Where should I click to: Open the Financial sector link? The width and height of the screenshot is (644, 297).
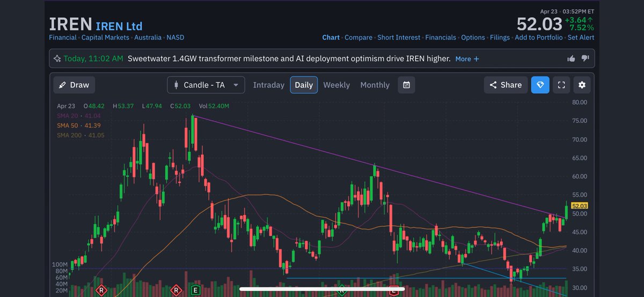pos(63,38)
